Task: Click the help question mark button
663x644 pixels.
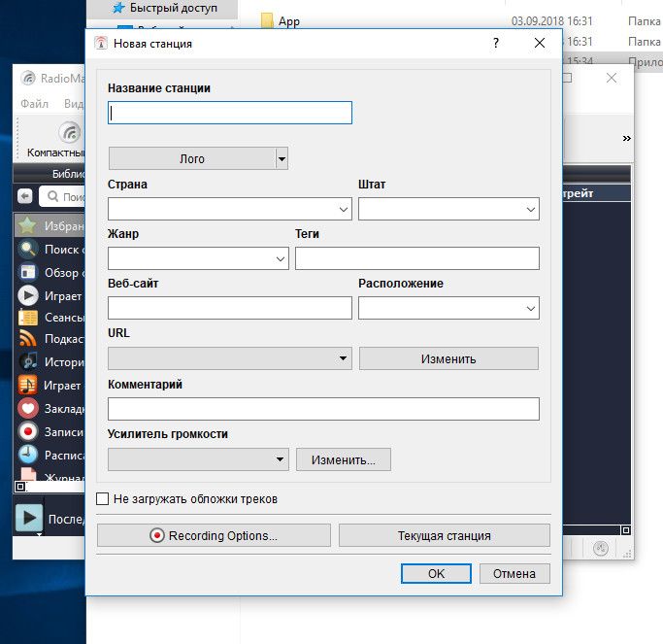Action: tap(496, 44)
